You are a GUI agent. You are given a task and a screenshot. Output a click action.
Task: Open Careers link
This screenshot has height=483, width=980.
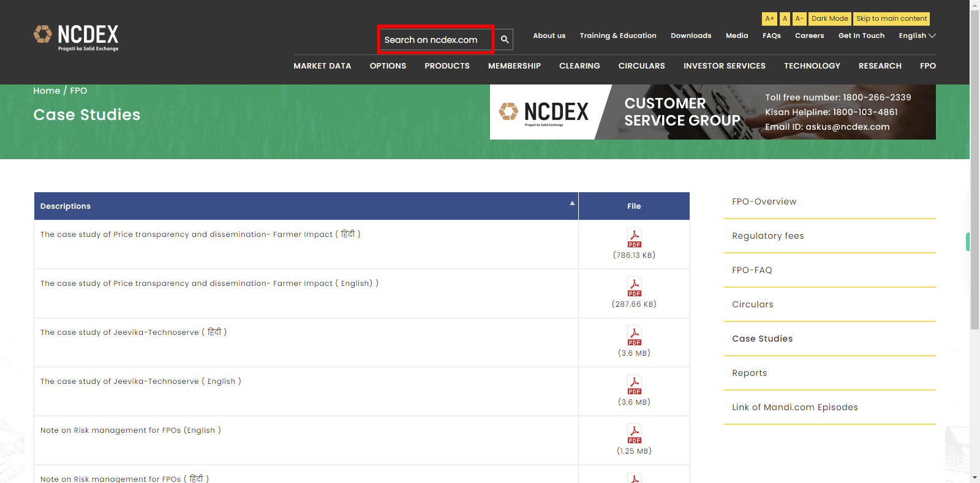(809, 36)
